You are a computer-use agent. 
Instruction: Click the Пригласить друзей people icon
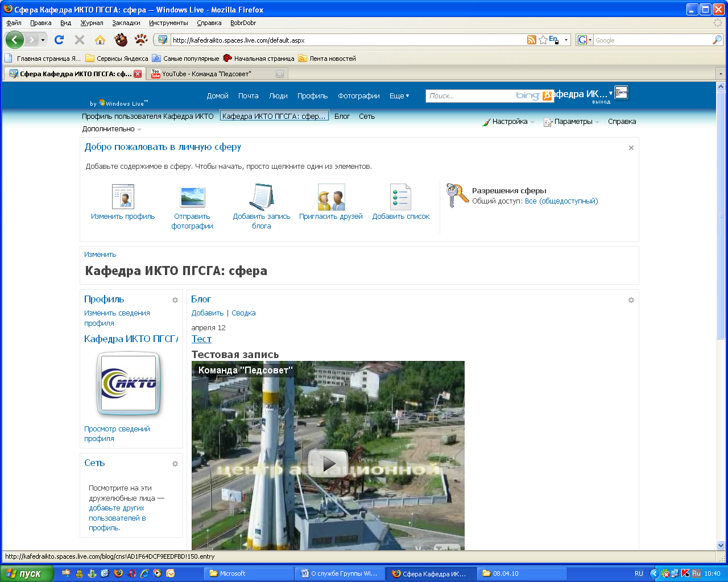point(331,197)
